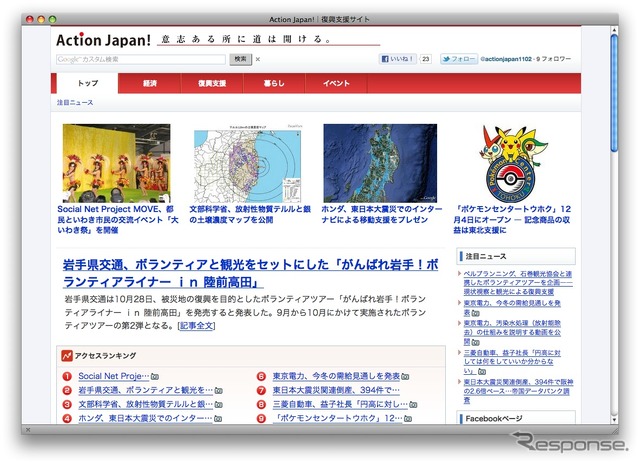The height and width of the screenshot is (464, 640).
Task: Open 文部科学省 放射性物質 article link
Action: [250, 214]
